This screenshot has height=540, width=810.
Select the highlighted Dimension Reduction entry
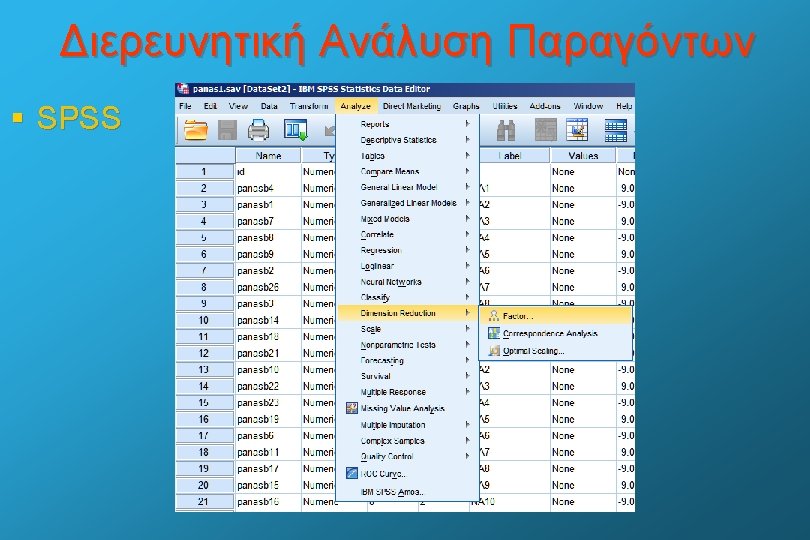pos(407,313)
